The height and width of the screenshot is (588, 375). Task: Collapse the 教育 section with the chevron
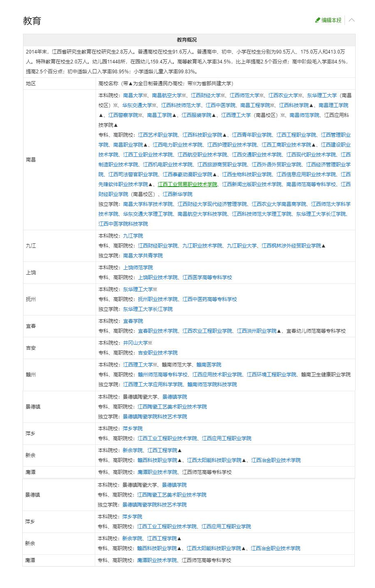point(352,20)
